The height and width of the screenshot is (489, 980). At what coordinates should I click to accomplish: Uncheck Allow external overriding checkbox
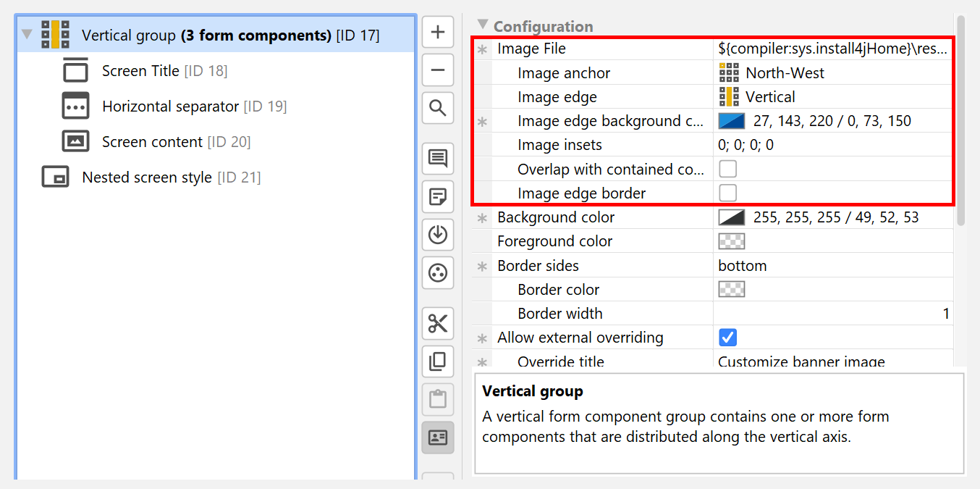[x=727, y=338]
